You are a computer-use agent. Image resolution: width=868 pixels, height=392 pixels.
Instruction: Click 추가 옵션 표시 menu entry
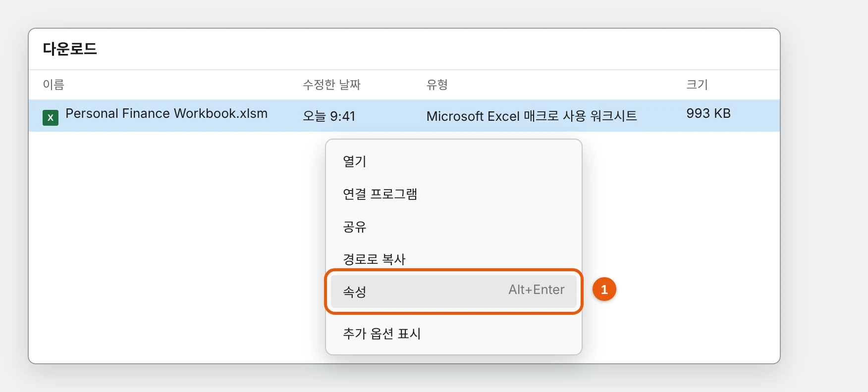click(453, 334)
